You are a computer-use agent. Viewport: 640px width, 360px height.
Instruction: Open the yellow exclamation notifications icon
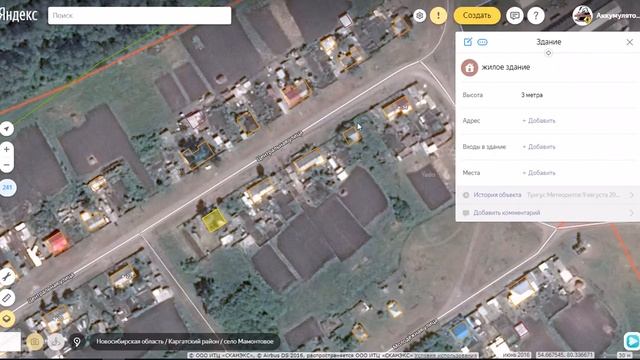click(x=438, y=16)
